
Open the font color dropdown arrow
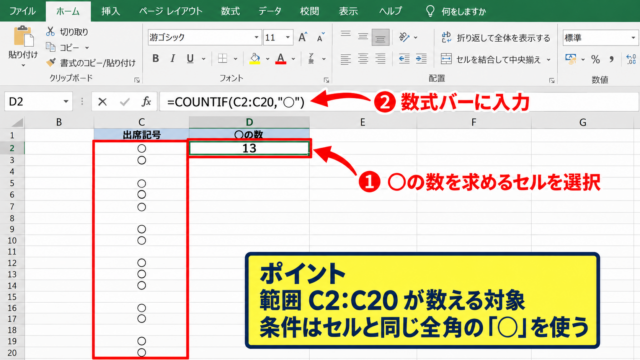click(293, 59)
